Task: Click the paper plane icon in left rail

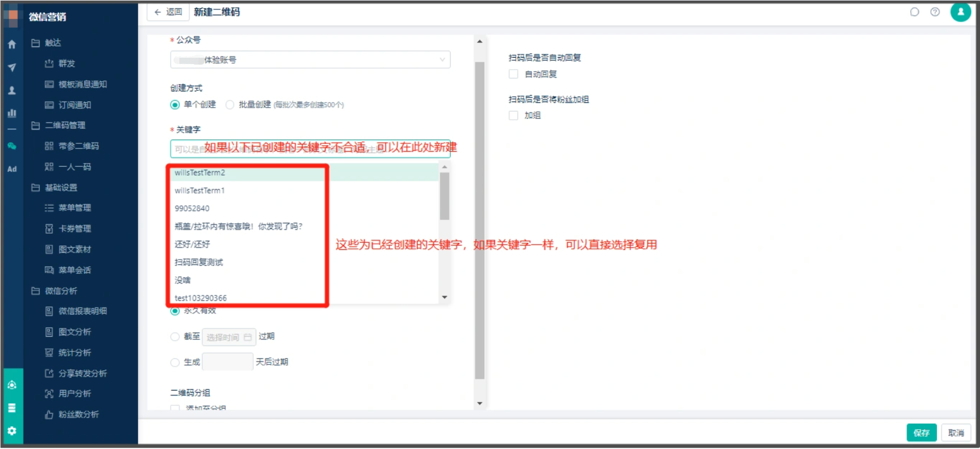Action: pyautogui.click(x=11, y=68)
